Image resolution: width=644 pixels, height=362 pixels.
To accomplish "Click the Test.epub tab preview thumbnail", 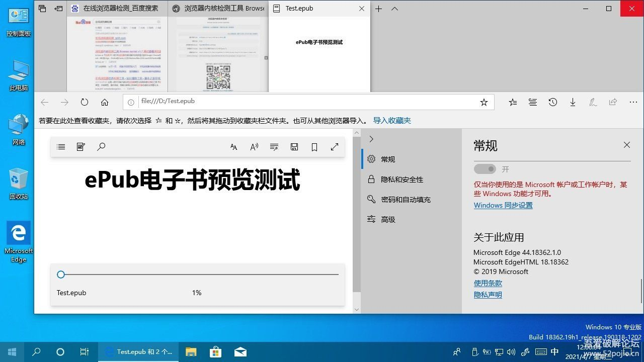I will tap(319, 54).
